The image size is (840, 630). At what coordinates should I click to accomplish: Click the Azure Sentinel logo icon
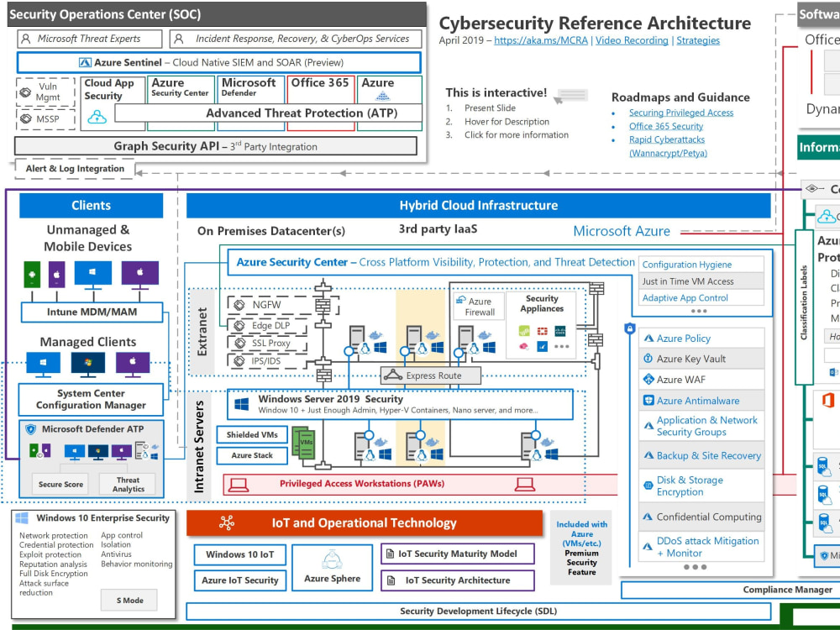click(85, 63)
